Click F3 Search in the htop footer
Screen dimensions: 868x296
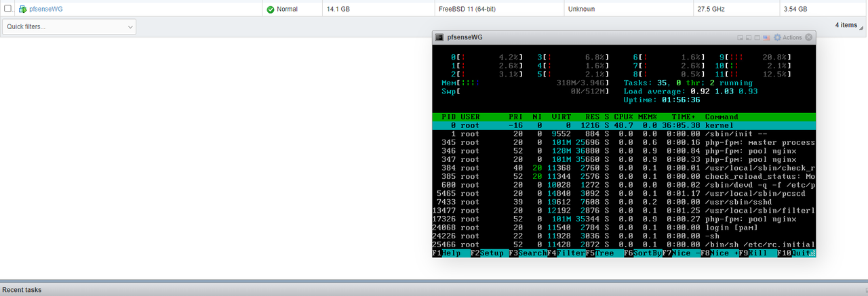(x=528, y=253)
